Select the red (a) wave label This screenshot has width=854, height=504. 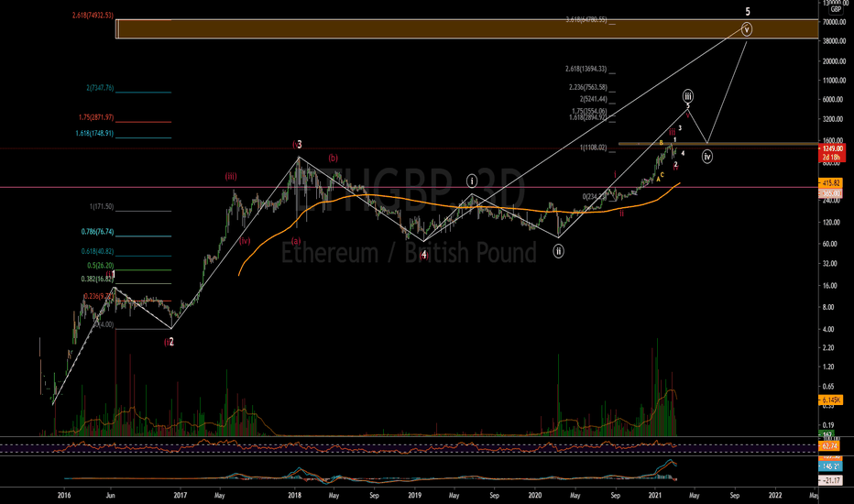296,240
